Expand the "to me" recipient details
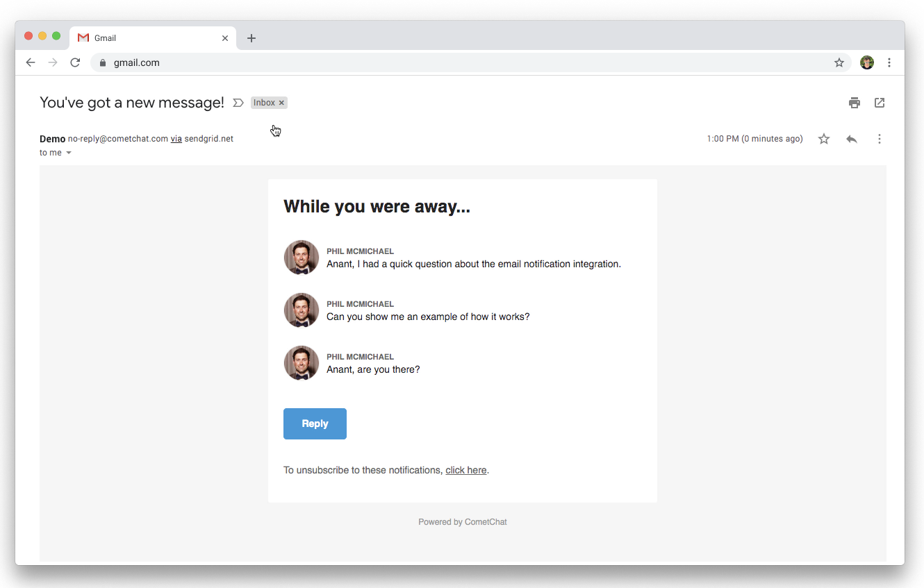The image size is (924, 588). [69, 153]
